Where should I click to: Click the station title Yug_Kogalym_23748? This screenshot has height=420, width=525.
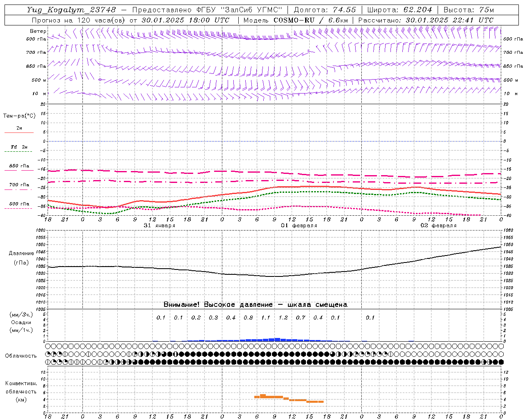pyautogui.click(x=71, y=10)
